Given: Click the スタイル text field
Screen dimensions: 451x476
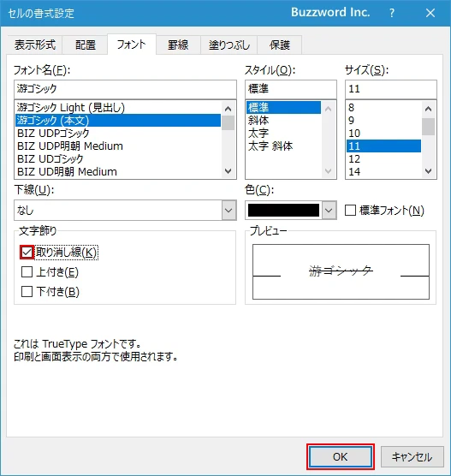Looking at the screenshot, I should click(x=291, y=89).
